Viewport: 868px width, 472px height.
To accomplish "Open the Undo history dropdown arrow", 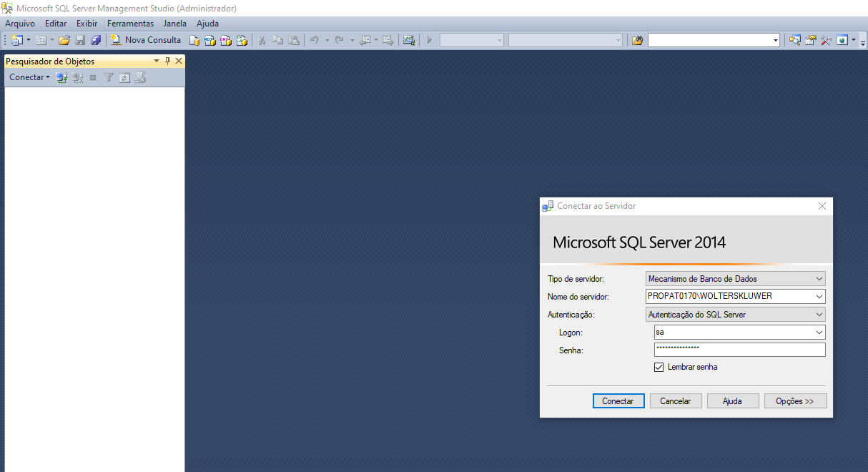I will (327, 40).
